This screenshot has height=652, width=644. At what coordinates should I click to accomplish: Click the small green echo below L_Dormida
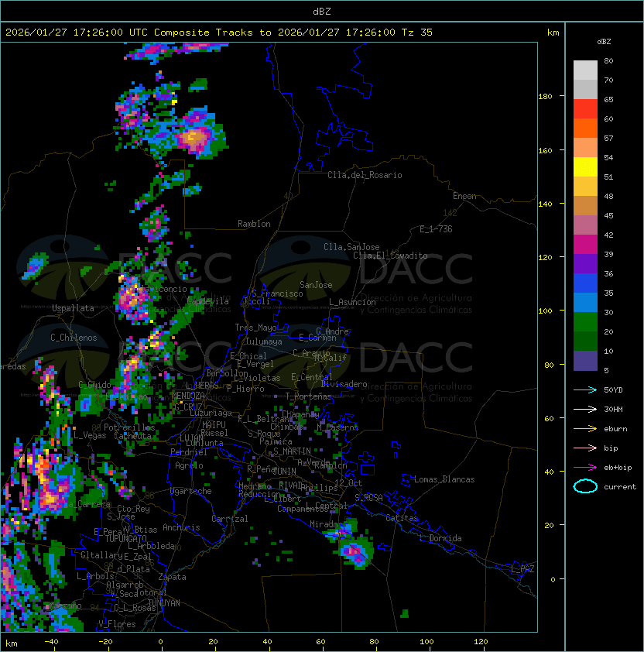point(405,613)
